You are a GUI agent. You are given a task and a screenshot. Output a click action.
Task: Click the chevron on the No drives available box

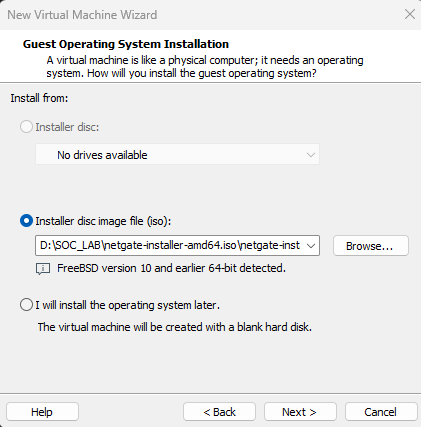[311, 155]
